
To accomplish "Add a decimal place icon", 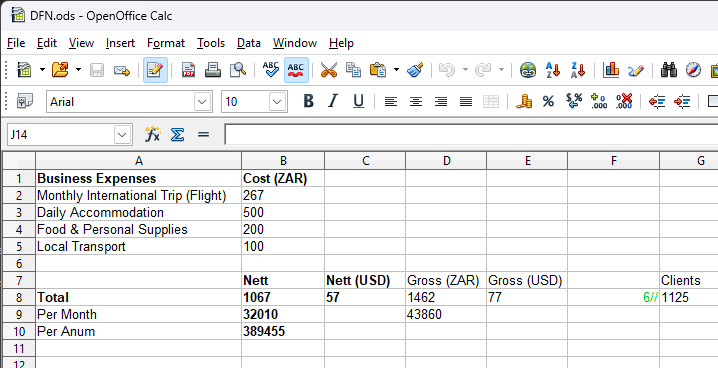I will pos(599,101).
